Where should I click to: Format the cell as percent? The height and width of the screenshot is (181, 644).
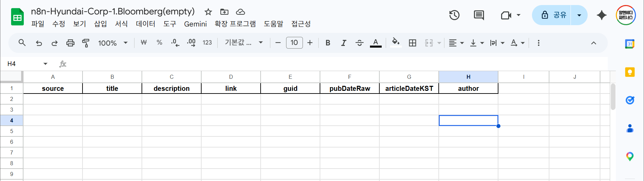160,43
